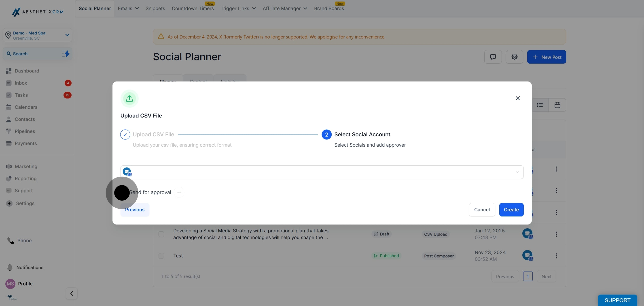Open the settings gear in Social Planner
Viewport: 644px width, 306px height.
pyautogui.click(x=514, y=57)
